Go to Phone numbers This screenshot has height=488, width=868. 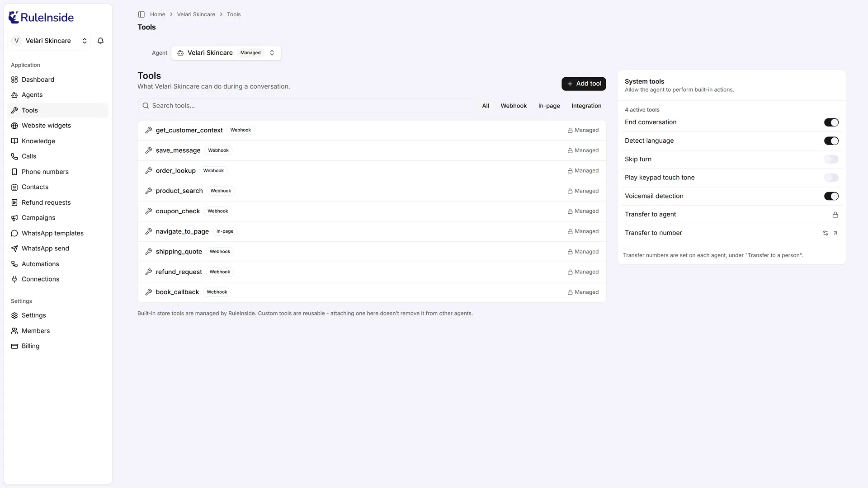58,172
